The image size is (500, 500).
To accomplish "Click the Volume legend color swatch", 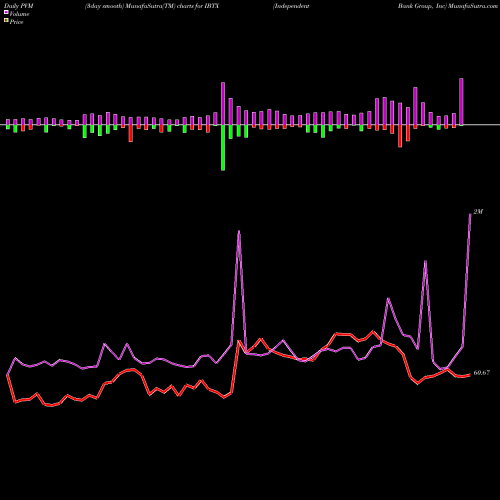I will (6, 12).
